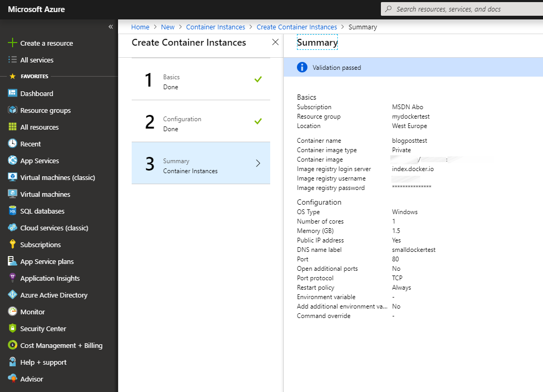Screen dimensions: 543x392
Task: Open Create Container Instances breadcrumb link
Action: coord(297,27)
